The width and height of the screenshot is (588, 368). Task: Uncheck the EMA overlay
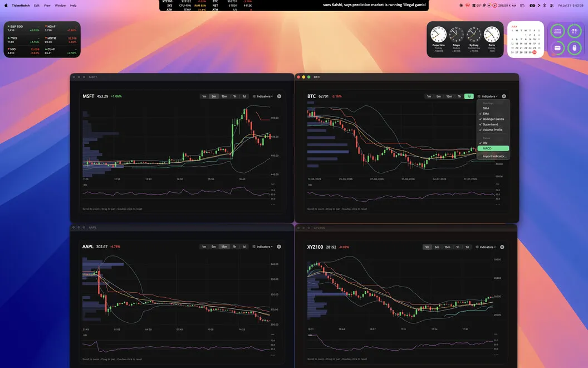click(493, 113)
